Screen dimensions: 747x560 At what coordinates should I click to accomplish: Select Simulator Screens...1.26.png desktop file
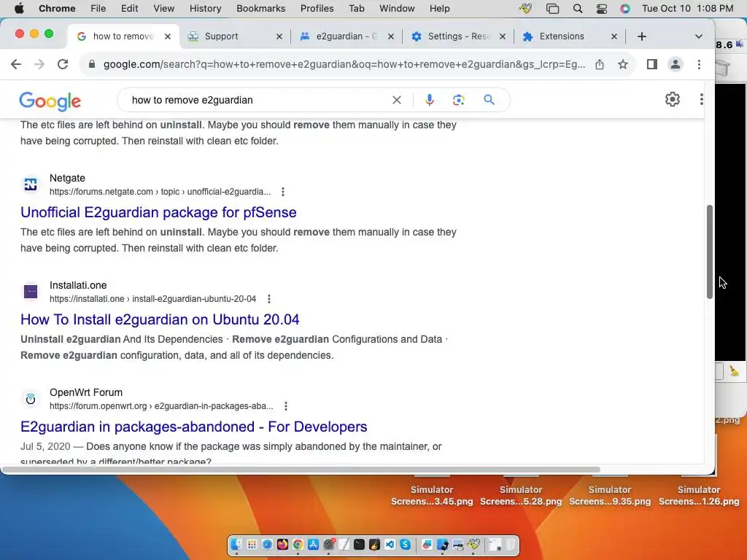[698, 495]
